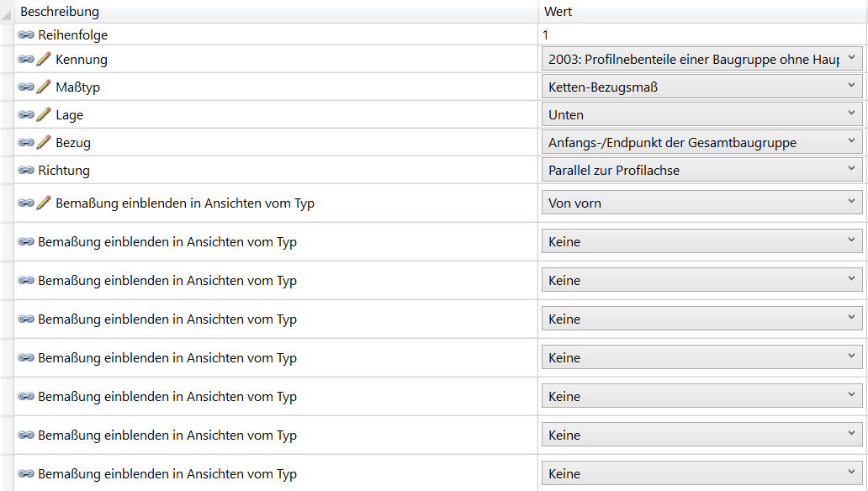Image resolution: width=868 pixels, height=491 pixels.
Task: Click the select-all corner triangle in the header
Action: [7, 12]
